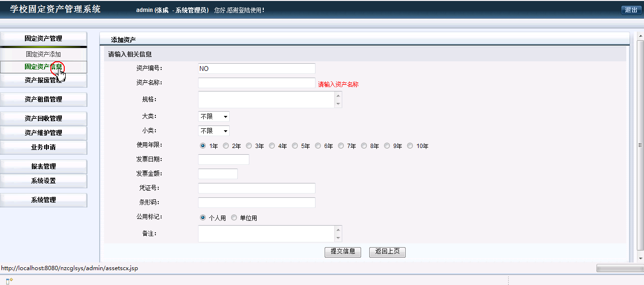Image resolution: width=644 pixels, height=285 pixels.
Task: Open 系统管理 menu
Action: [44, 200]
